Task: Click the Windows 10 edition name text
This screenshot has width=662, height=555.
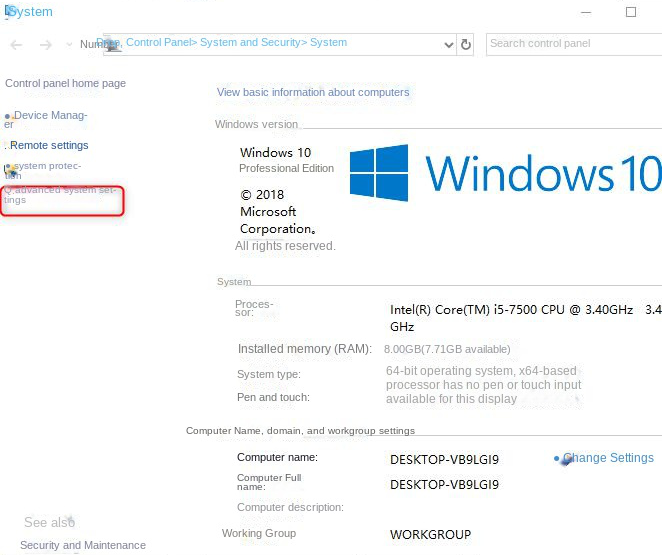Action: pos(275,152)
